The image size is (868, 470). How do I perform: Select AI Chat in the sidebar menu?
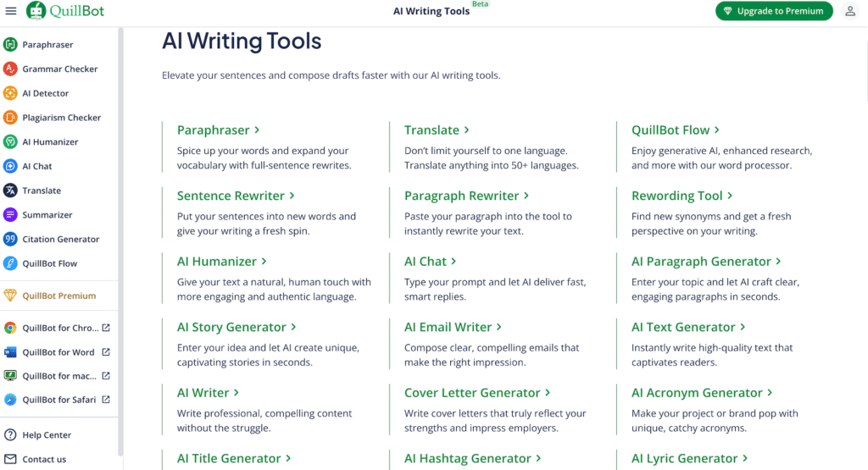click(x=36, y=167)
